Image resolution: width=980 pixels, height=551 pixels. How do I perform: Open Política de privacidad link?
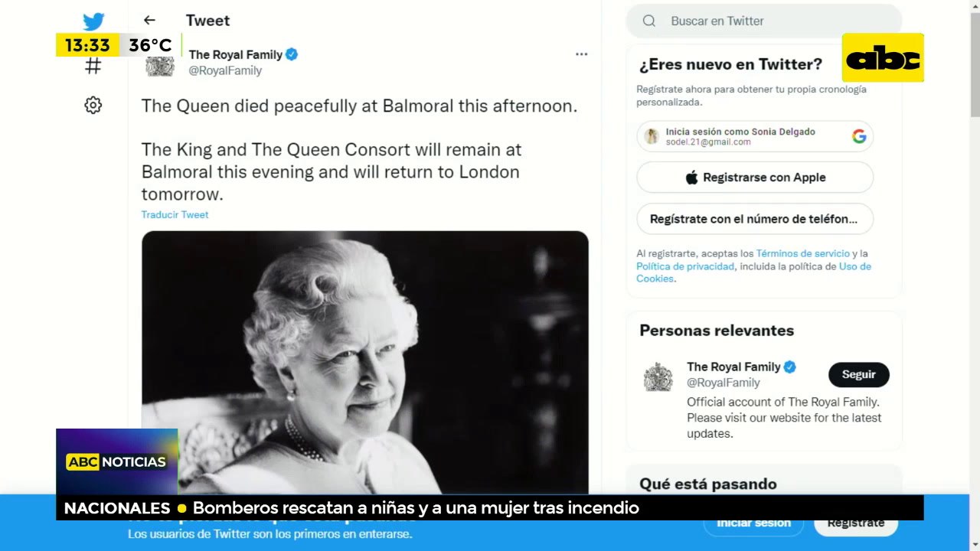coord(685,266)
